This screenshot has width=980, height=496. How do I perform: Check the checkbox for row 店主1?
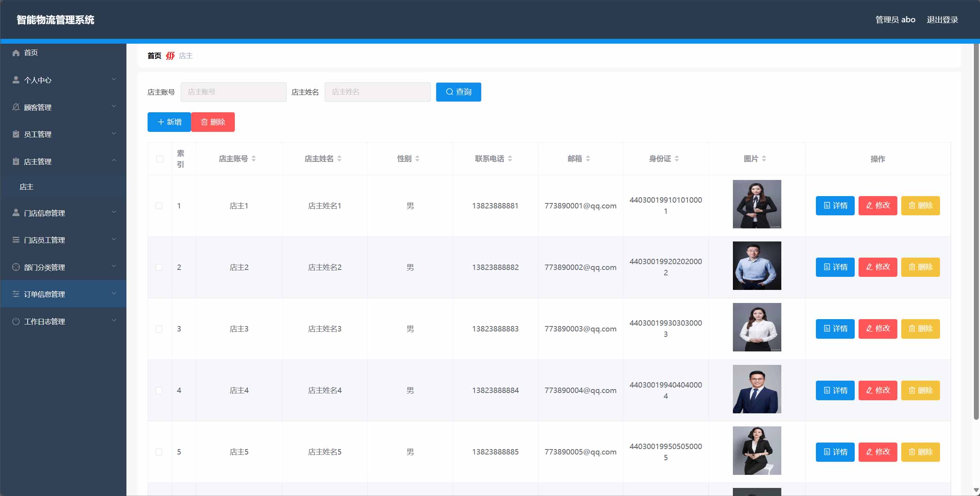159,206
